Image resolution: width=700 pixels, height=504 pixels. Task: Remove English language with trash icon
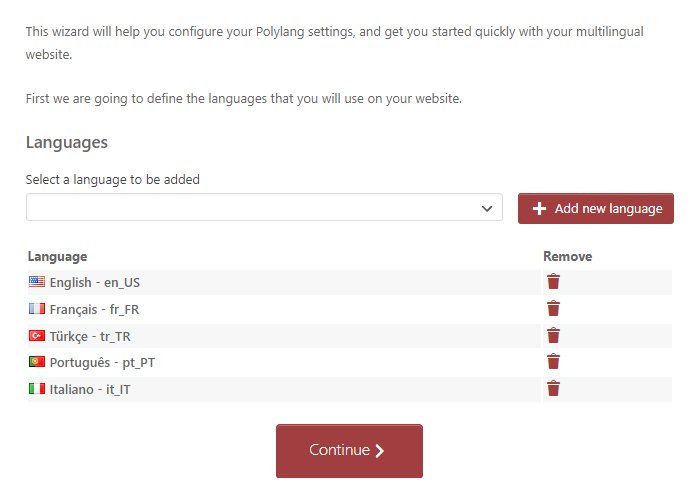(553, 282)
